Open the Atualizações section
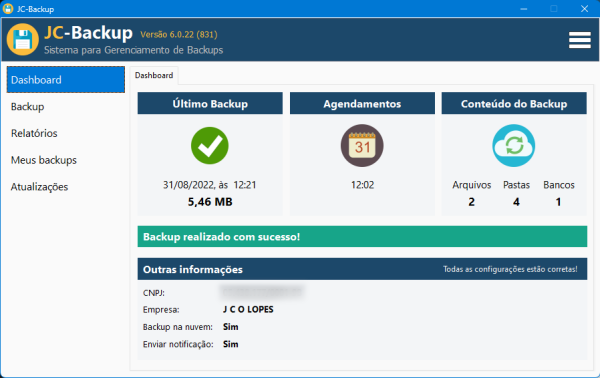This screenshot has width=600, height=378. click(39, 187)
